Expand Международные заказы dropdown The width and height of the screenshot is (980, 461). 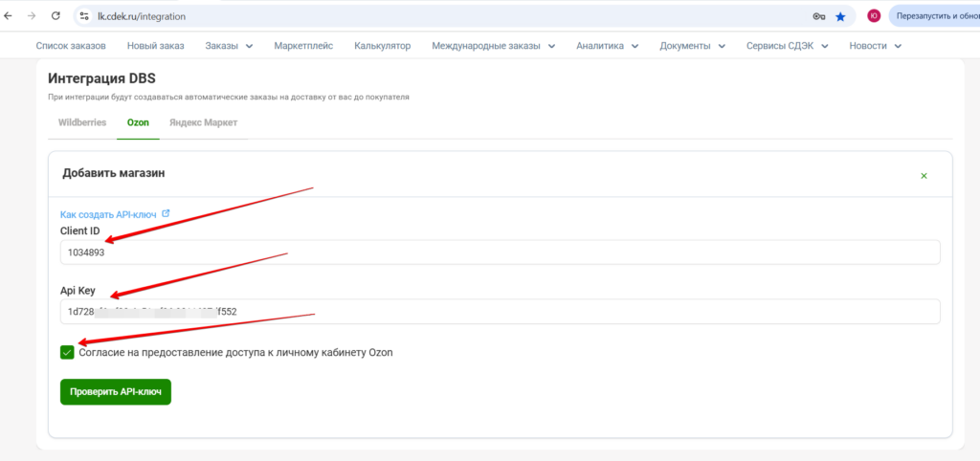click(x=494, y=46)
